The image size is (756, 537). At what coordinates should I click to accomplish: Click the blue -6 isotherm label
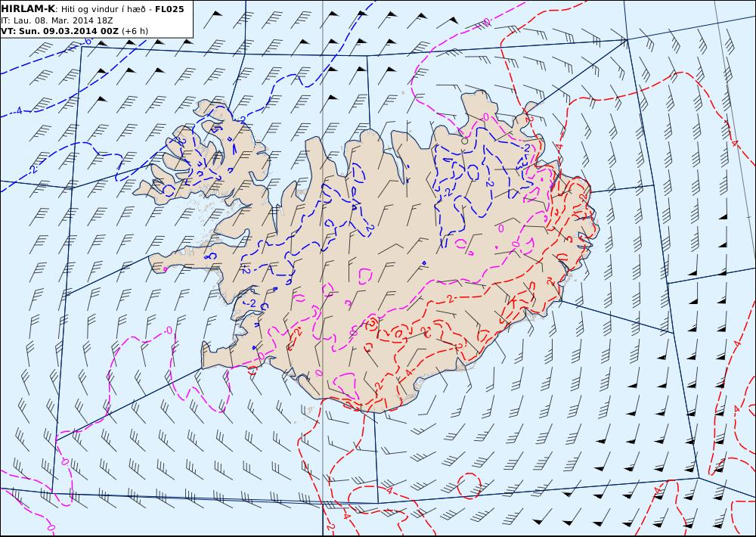point(87,42)
